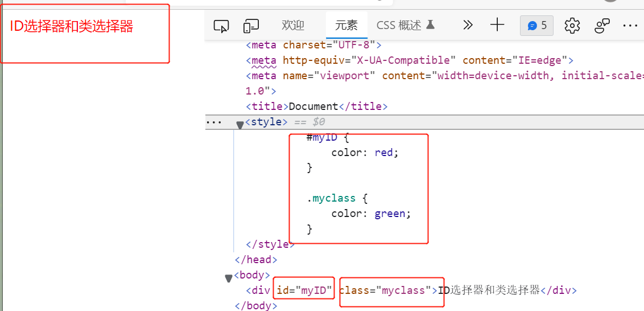Show more tabs with the double chevron
The image size is (644, 311).
point(468,26)
